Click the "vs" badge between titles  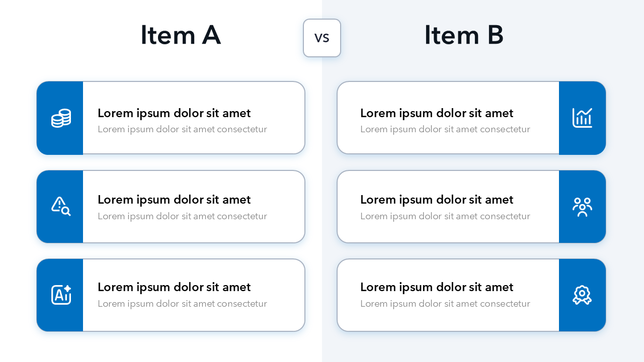(322, 38)
